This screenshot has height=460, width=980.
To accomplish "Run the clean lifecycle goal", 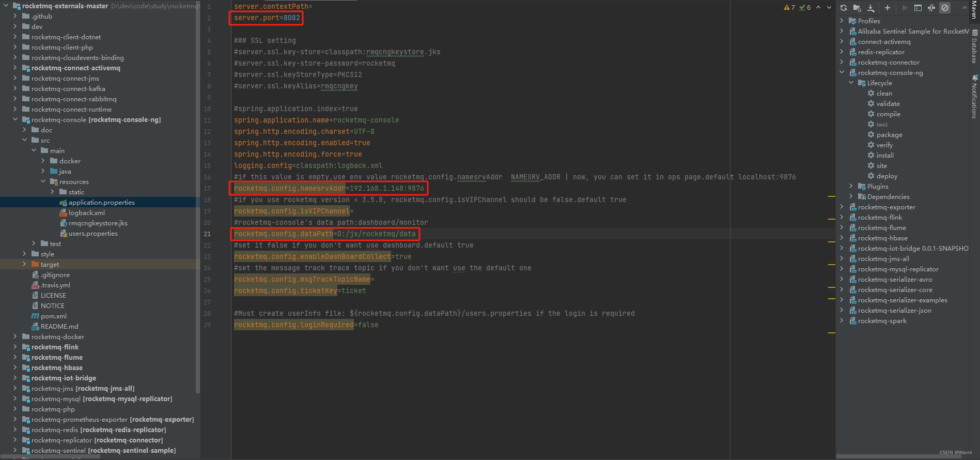I will [x=884, y=94].
